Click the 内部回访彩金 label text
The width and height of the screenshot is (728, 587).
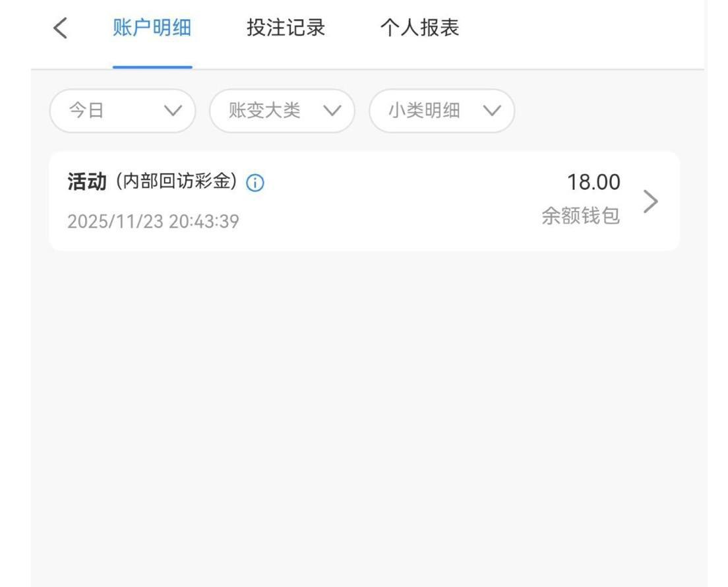[175, 182]
